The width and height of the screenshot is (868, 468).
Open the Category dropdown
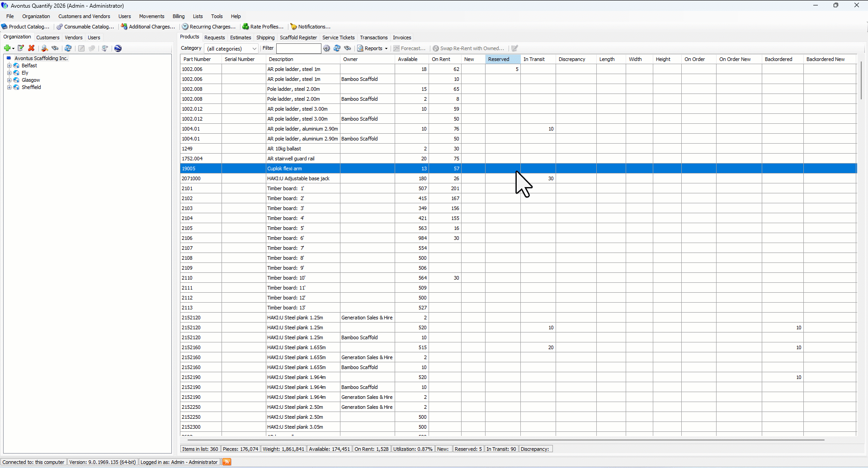(x=231, y=49)
